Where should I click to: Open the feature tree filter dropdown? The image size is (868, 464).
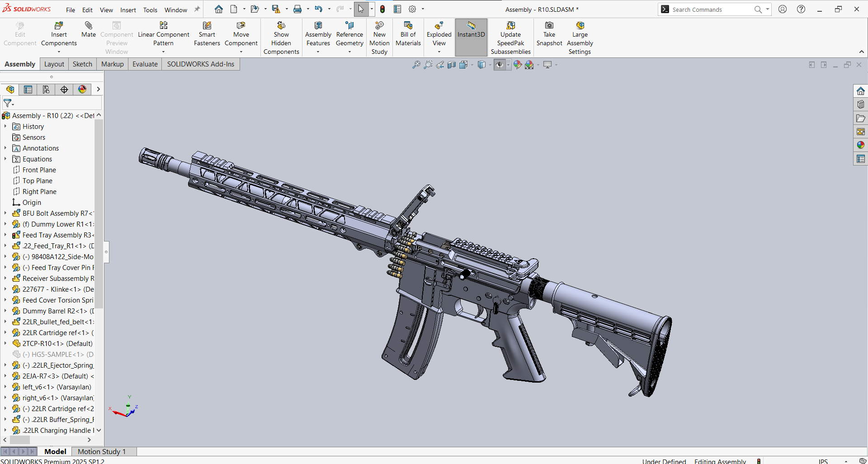[x=8, y=104]
